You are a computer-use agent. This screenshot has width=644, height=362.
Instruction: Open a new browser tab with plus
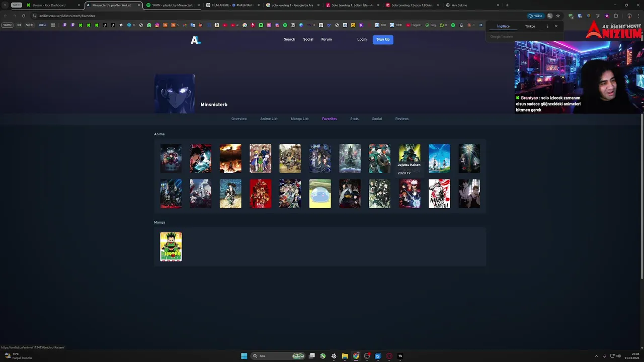(507, 5)
